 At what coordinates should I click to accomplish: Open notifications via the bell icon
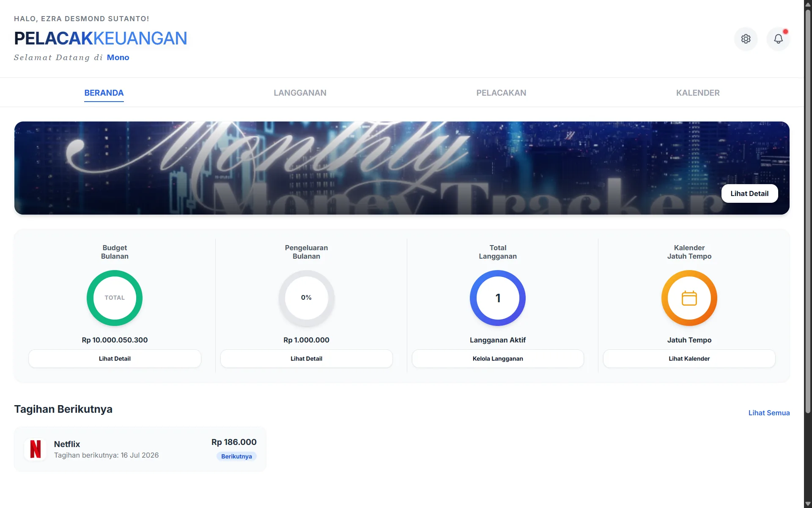point(778,39)
